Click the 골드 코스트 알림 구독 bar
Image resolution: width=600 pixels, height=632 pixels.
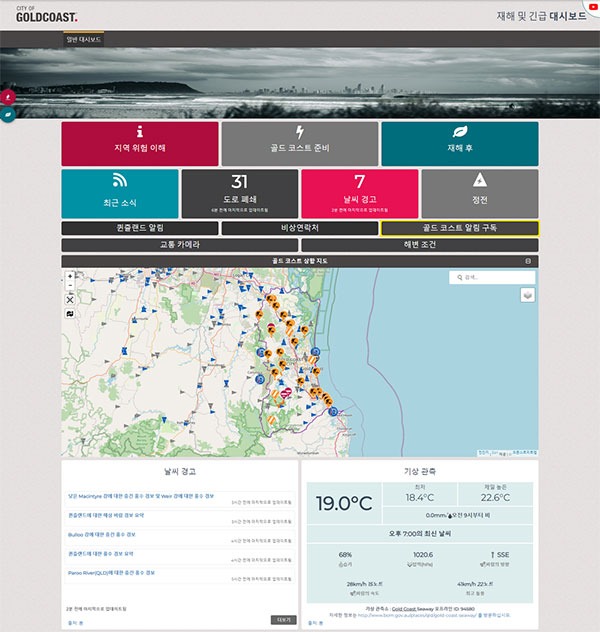click(x=460, y=228)
